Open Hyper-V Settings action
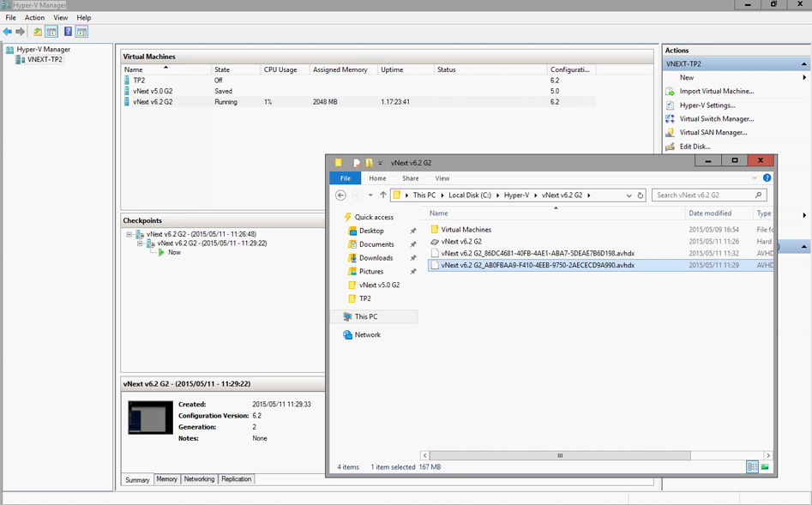The width and height of the screenshot is (812, 505). pyautogui.click(x=707, y=105)
